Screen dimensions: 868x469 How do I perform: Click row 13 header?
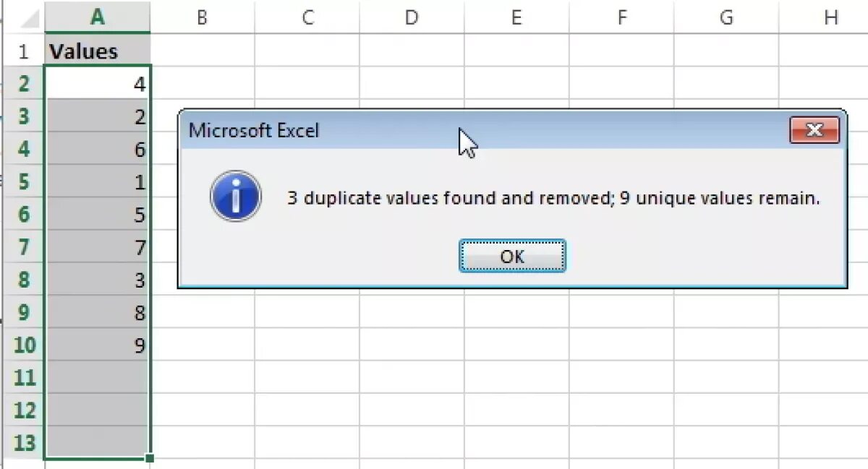pyautogui.click(x=23, y=443)
